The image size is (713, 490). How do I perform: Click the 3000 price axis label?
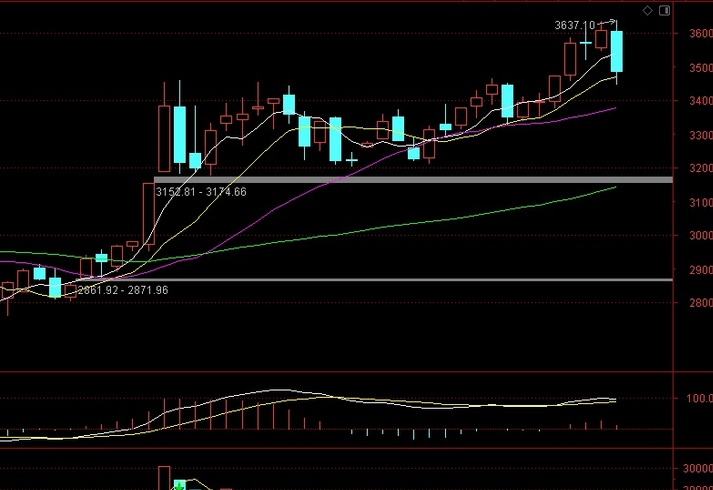pos(701,236)
